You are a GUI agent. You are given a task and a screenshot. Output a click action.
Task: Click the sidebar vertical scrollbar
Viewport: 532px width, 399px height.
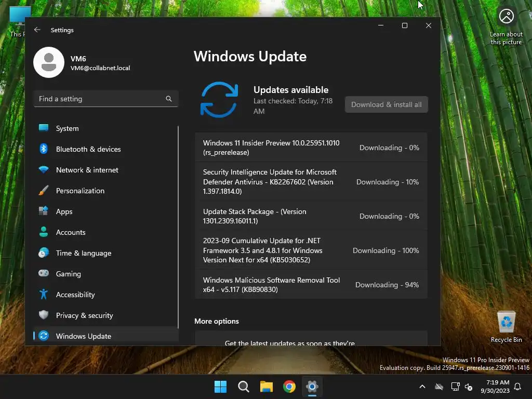(178, 227)
